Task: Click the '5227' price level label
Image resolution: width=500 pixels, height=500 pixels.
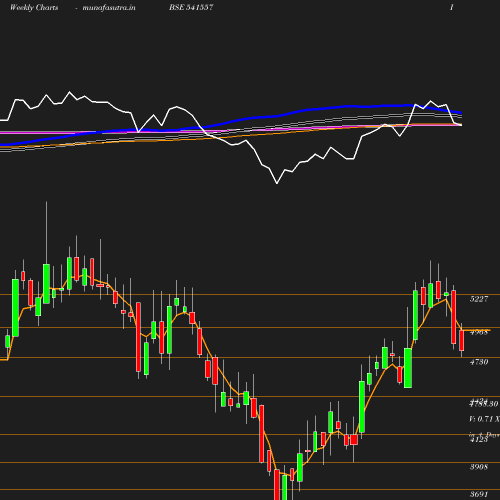Action: coord(479,299)
